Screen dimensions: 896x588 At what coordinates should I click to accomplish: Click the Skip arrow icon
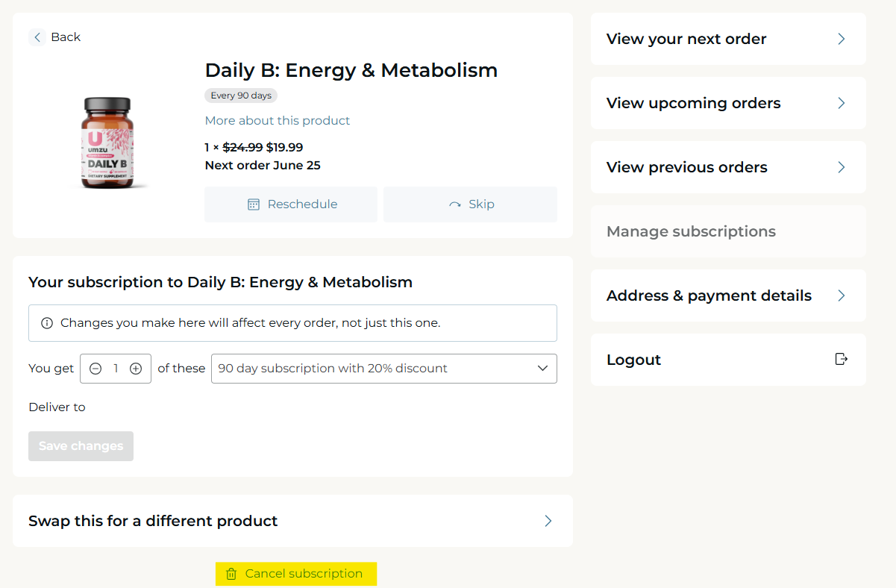click(455, 204)
